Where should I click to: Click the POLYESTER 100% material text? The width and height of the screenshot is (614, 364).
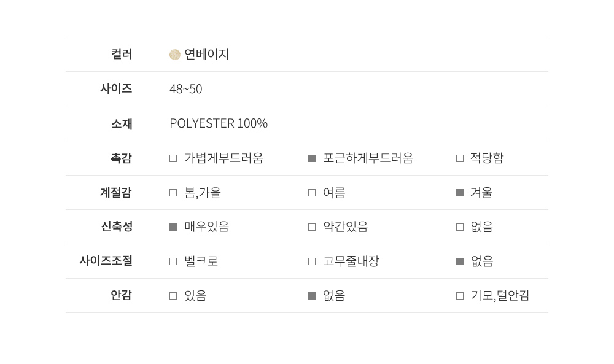click(x=219, y=123)
